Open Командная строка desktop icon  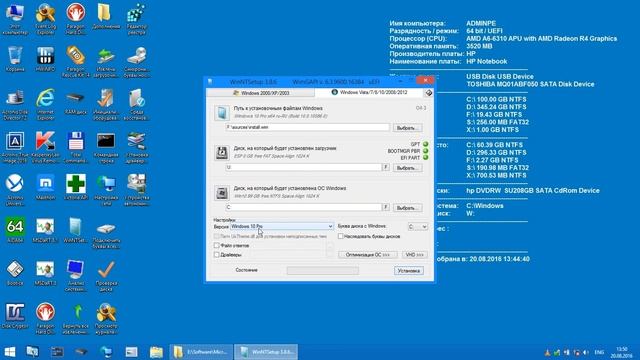106,147
